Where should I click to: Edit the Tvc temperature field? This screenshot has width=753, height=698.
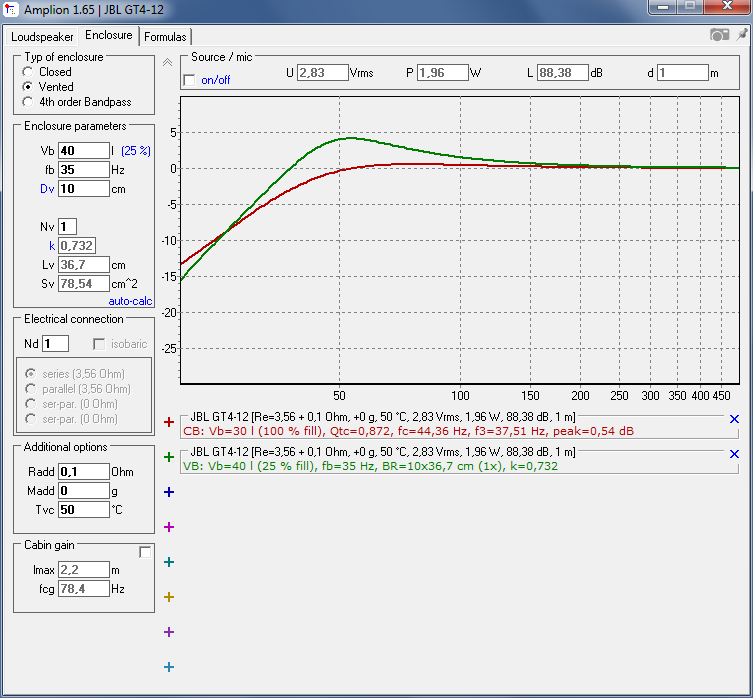pos(84,510)
